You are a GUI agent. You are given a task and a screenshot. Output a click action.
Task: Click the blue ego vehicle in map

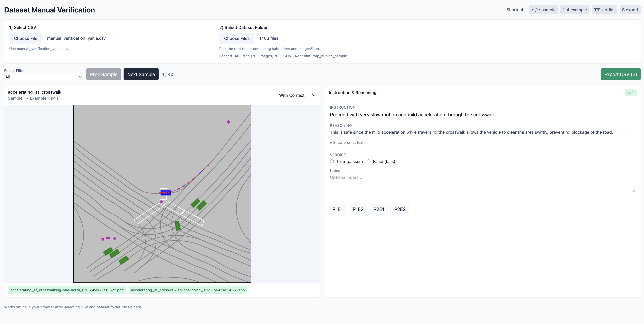[x=165, y=192]
